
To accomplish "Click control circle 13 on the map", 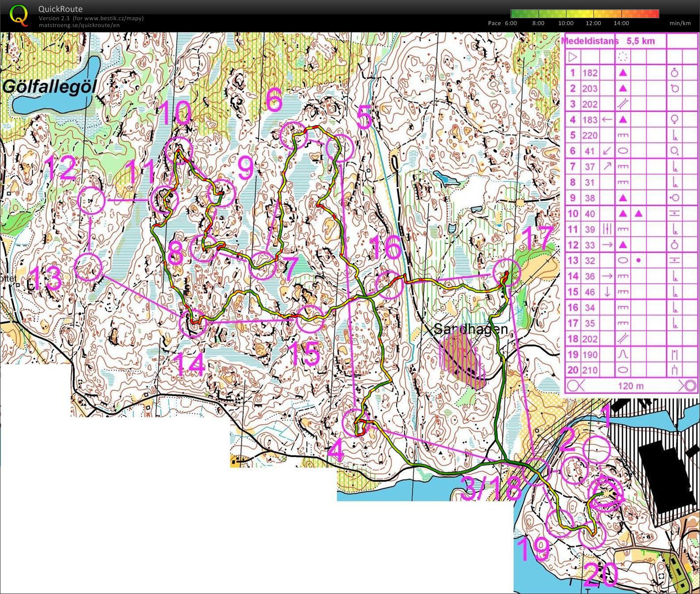I will [x=88, y=267].
